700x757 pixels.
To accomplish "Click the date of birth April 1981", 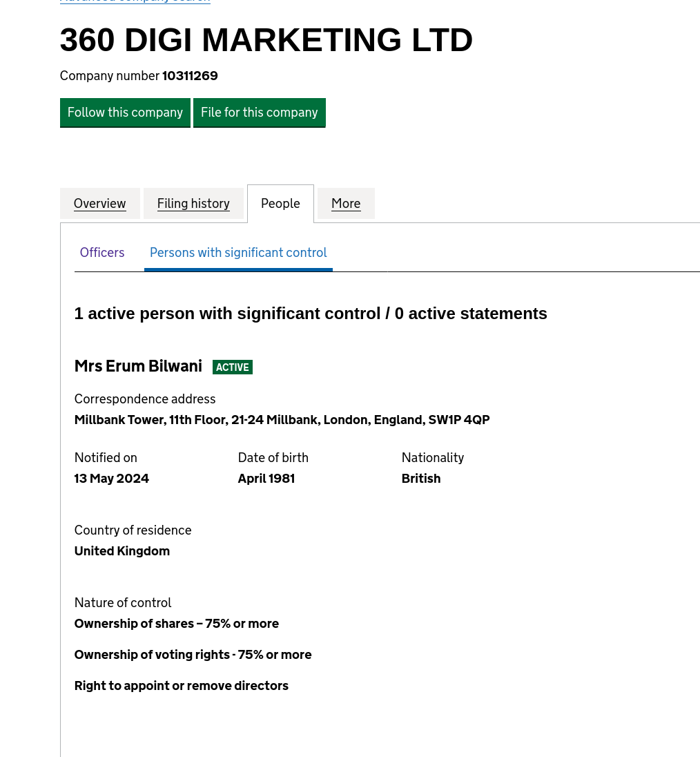I will [266, 479].
